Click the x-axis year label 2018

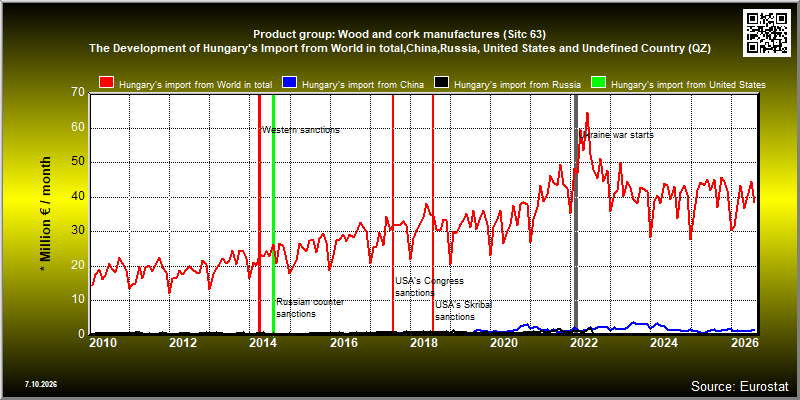click(x=423, y=342)
